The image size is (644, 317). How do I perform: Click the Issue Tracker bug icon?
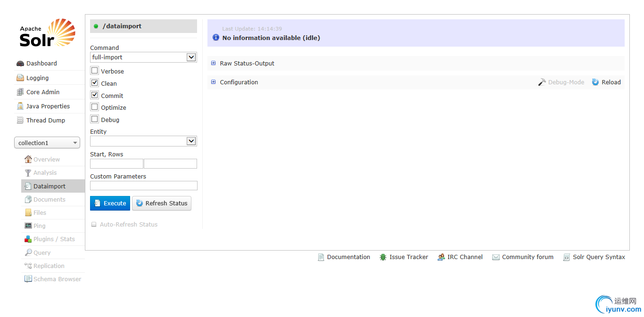383,257
